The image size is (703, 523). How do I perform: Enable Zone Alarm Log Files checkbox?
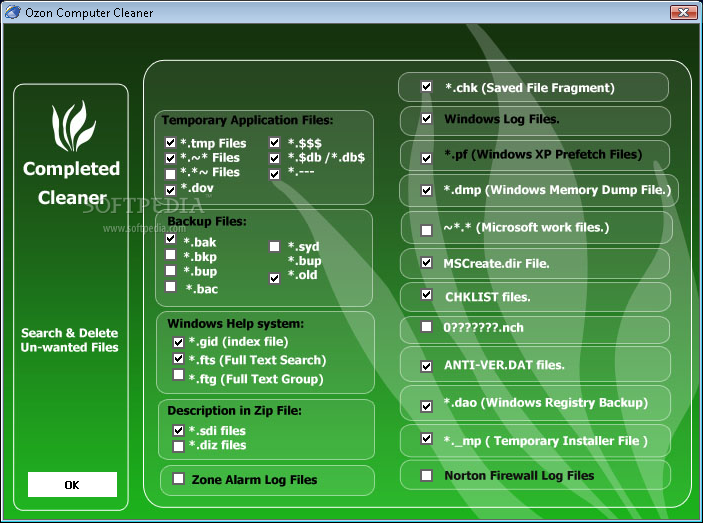point(178,479)
